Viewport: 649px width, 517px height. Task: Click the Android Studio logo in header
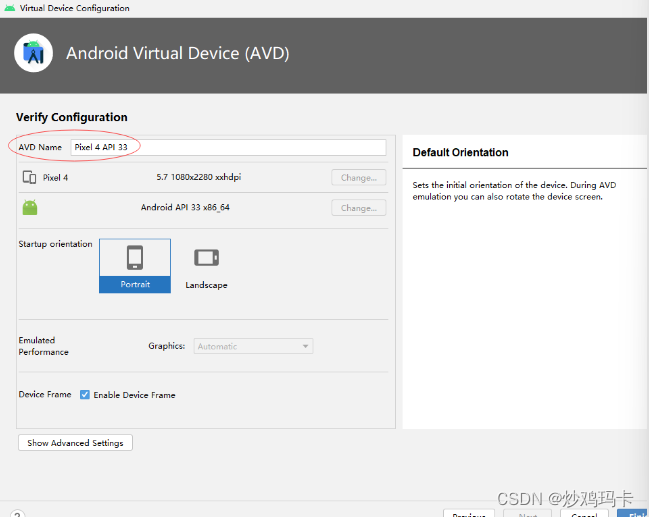point(34,53)
